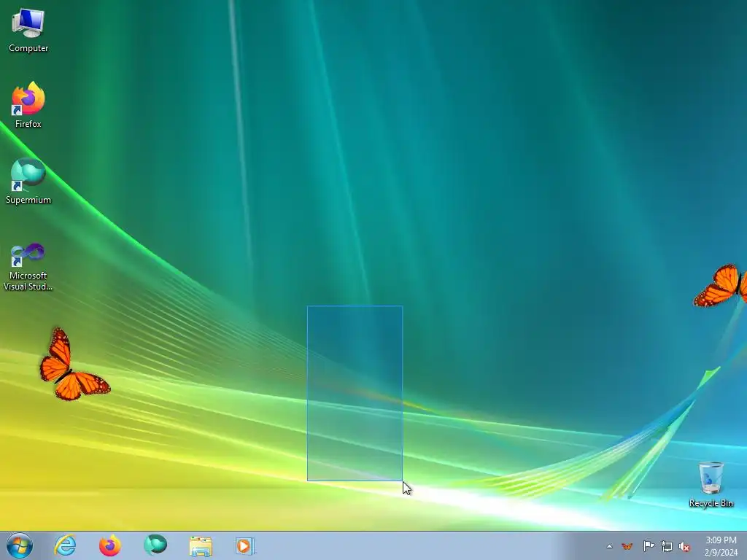The image size is (747, 560).
Task: Select the Microsoft Visual Studio desktop shortcut
Action: [28, 267]
